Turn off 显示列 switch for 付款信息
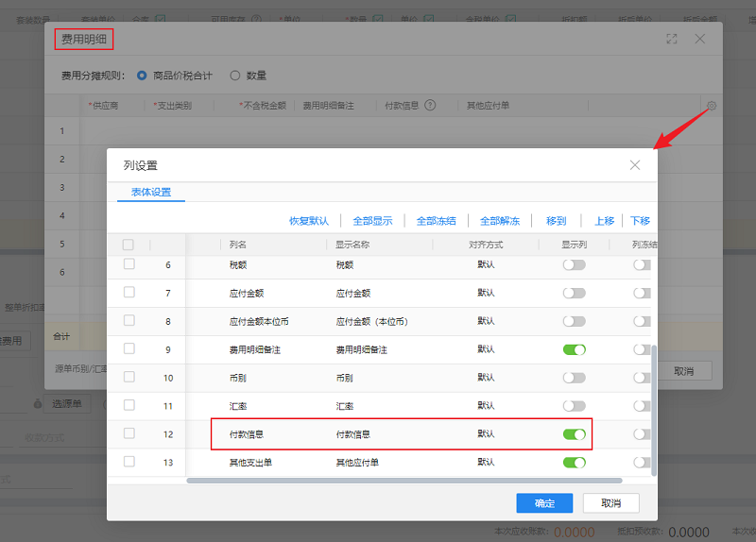This screenshot has width=756, height=542. 574,434
